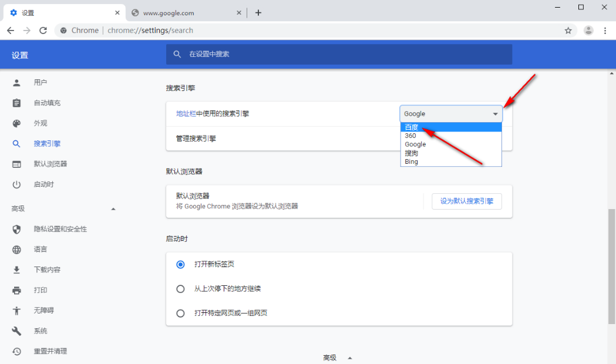Switch to the 设置 browser tab
The width and height of the screenshot is (616, 364).
[x=65, y=13]
